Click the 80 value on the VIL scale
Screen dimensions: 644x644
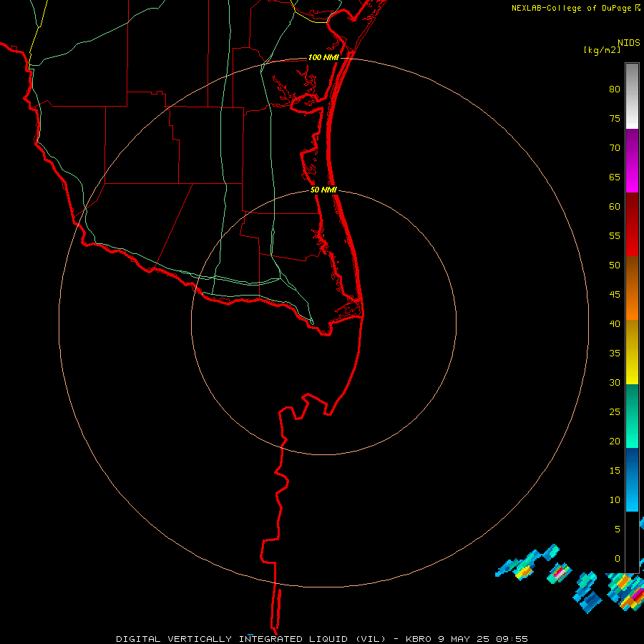(x=615, y=89)
